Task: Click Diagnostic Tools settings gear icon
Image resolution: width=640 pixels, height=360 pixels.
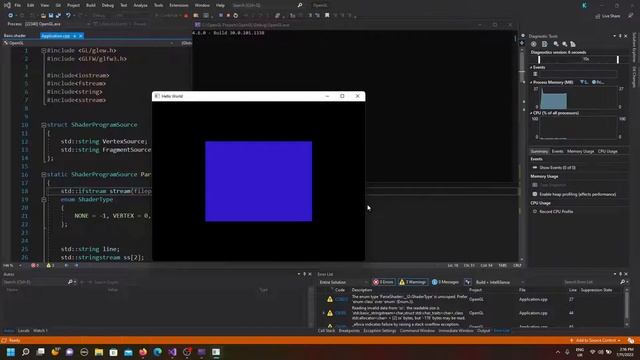Action: pos(533,44)
